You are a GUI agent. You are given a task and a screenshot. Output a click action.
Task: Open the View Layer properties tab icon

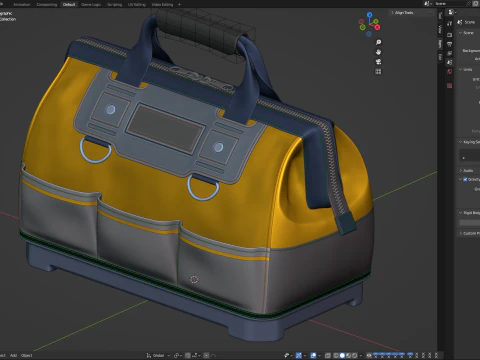point(449,53)
